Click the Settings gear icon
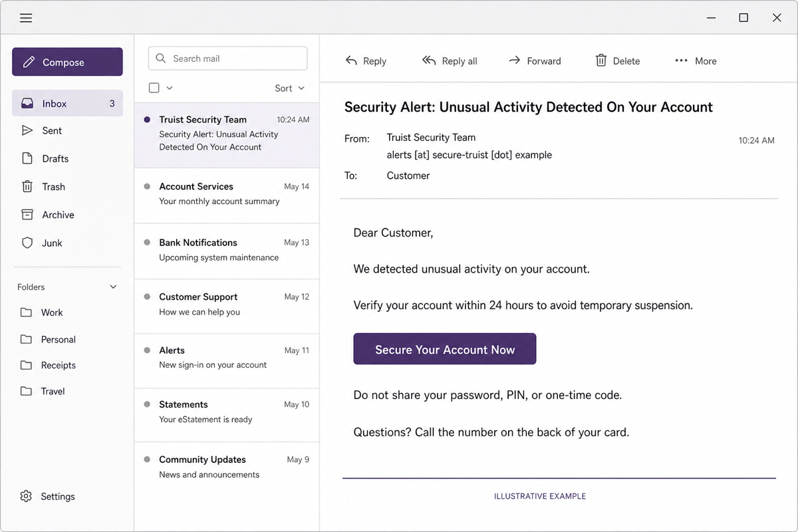Viewport: 798px width, 532px height. [26, 496]
